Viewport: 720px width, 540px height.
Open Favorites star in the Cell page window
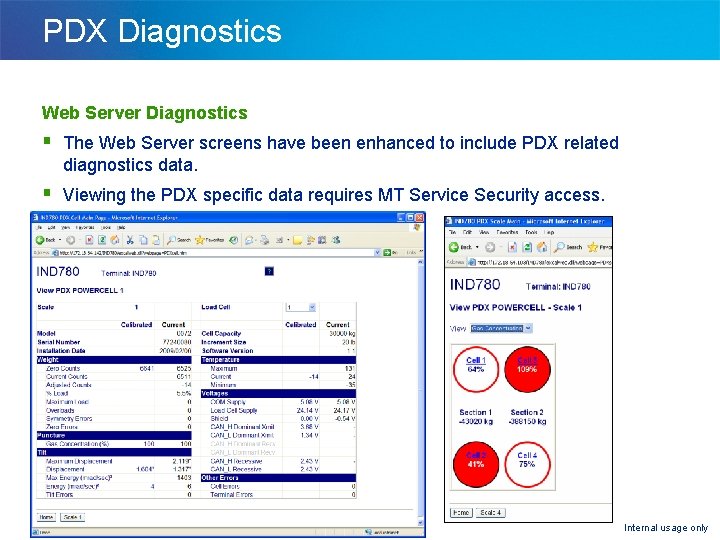(x=199, y=240)
